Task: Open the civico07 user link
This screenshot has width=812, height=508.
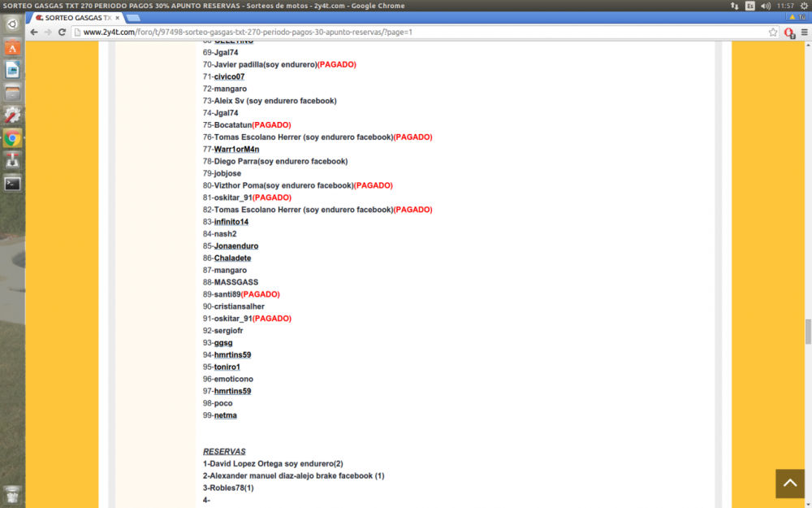Action: tap(229, 76)
